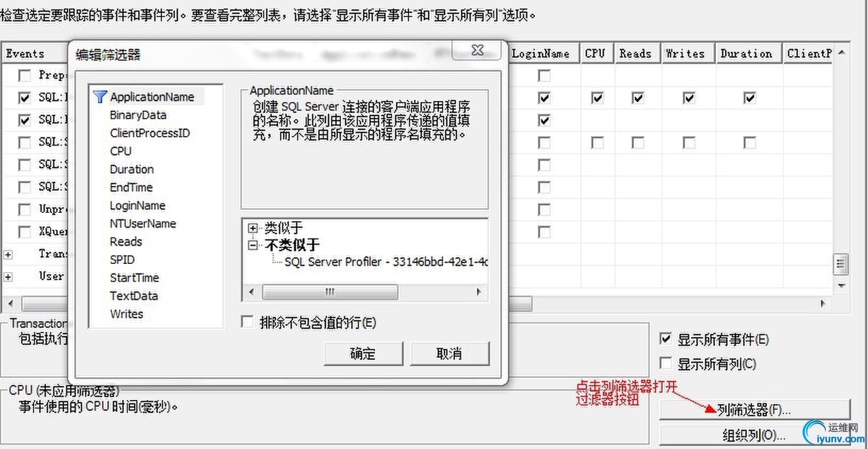Select CPU in the filter column list
The width and height of the screenshot is (868, 449).
pos(120,151)
